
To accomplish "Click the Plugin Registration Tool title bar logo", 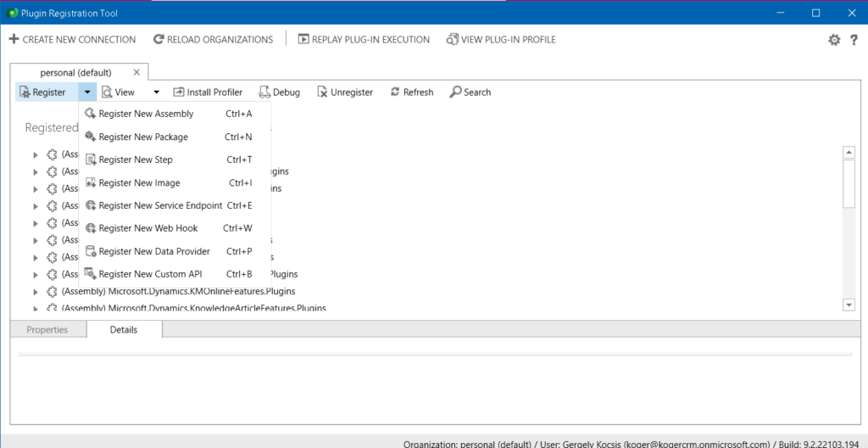I will tap(14, 13).
